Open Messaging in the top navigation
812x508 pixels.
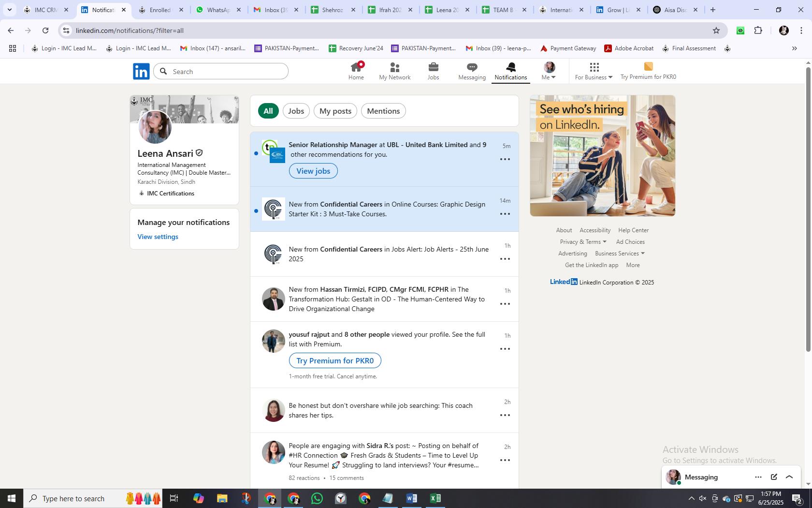pos(472,71)
